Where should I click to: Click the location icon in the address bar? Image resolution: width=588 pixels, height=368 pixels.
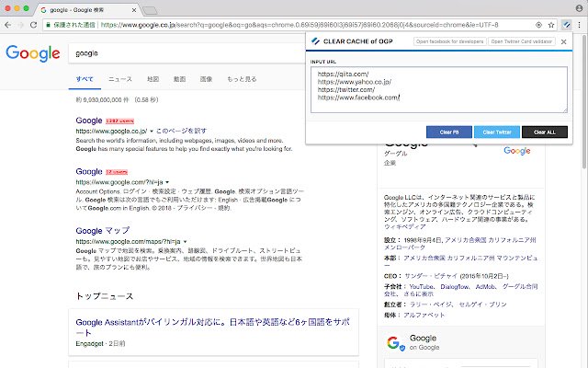(x=538, y=25)
